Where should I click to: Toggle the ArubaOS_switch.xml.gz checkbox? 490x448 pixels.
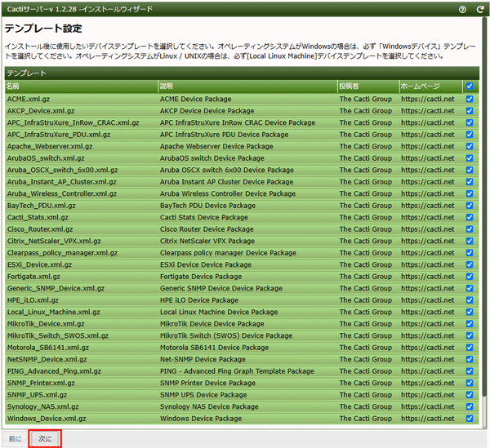[470, 158]
